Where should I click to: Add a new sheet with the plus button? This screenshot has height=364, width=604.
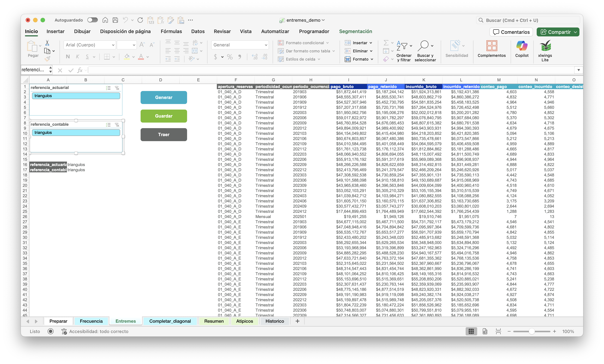click(x=297, y=321)
